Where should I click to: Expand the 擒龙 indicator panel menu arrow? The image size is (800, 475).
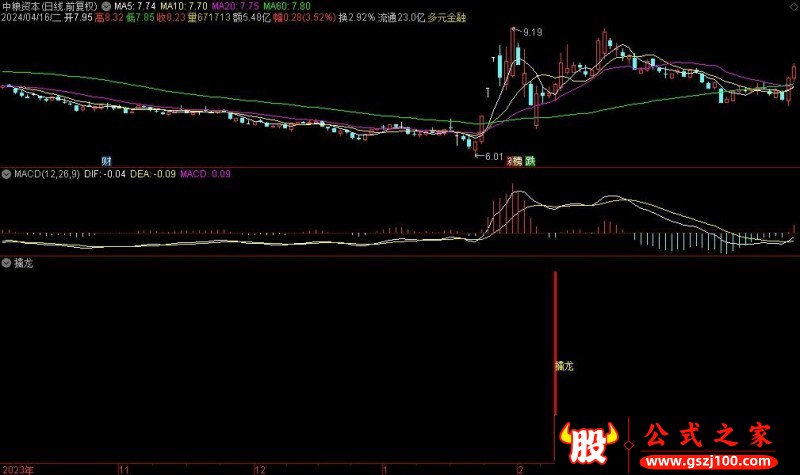tap(7, 263)
